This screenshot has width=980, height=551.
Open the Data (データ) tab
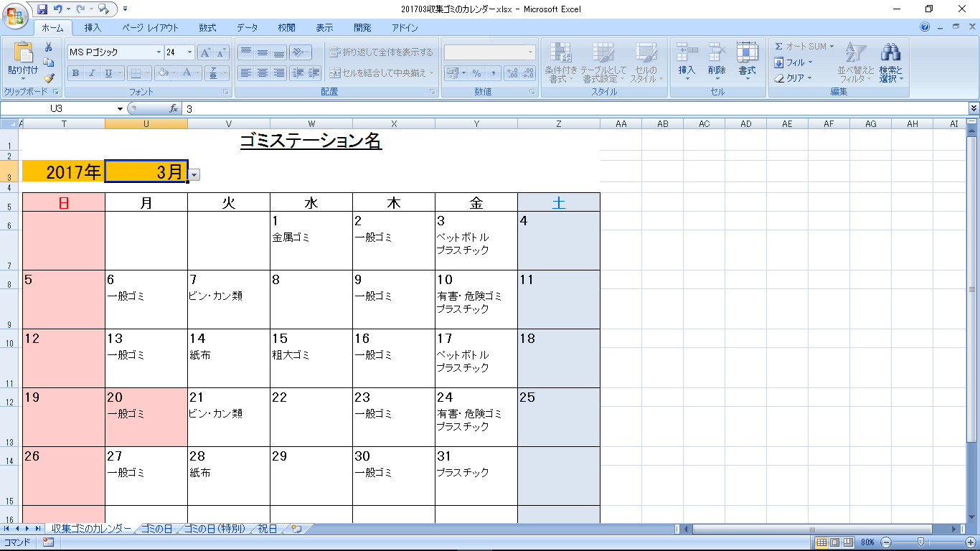pos(248,28)
